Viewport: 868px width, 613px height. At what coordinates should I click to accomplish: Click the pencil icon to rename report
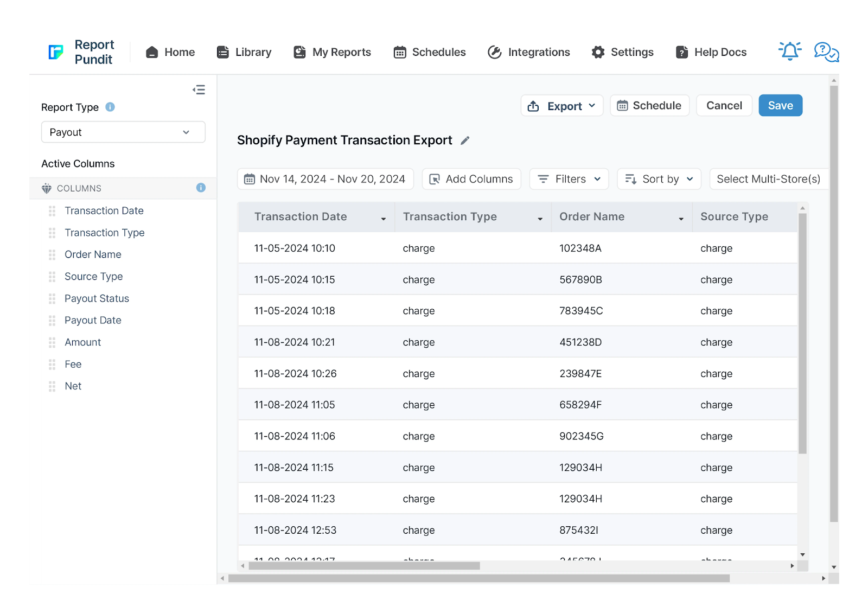(465, 141)
